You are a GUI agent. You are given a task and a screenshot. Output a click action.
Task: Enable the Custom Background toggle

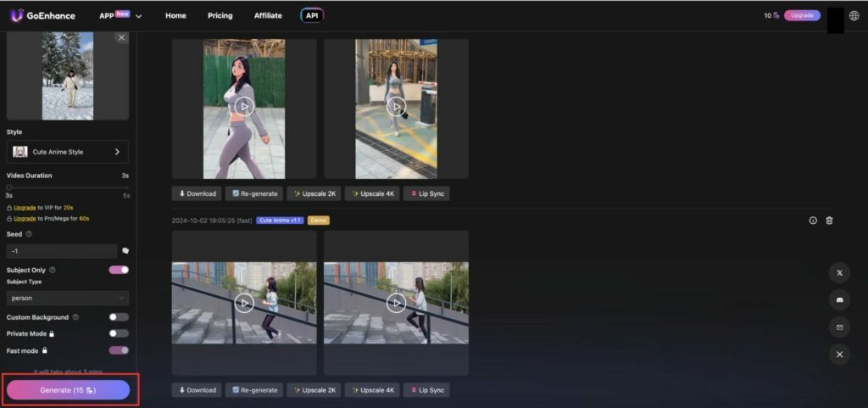[x=119, y=317]
